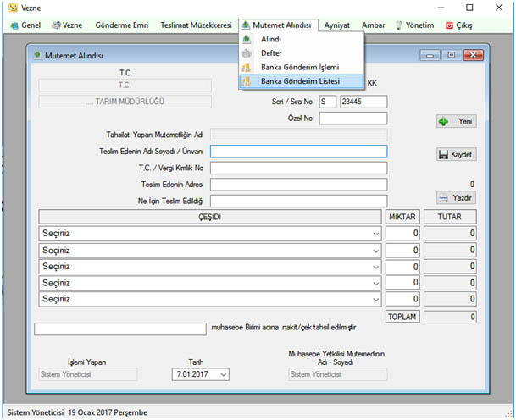Click the Yönetim lightbulb icon
This screenshot has height=420, width=516.
(x=399, y=25)
